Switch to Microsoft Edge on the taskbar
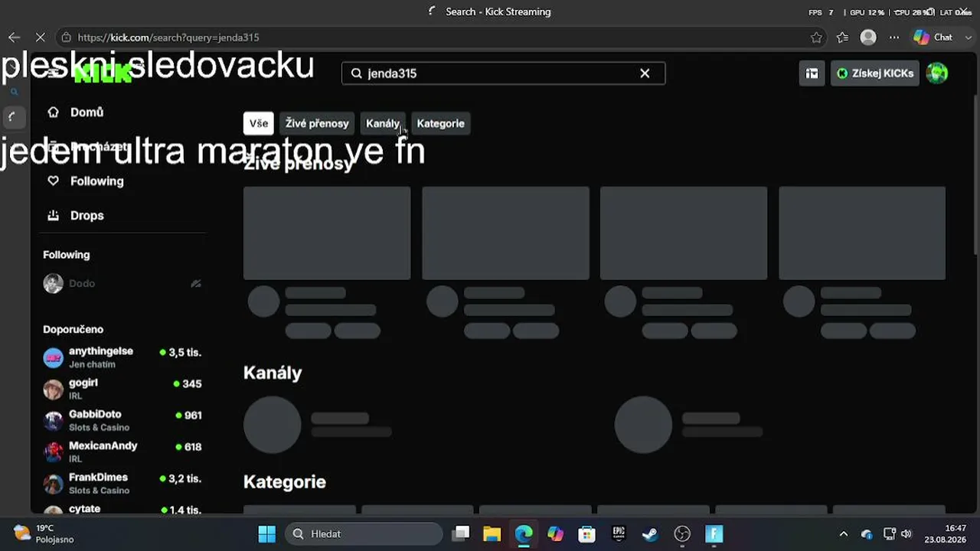The height and width of the screenshot is (551, 980). 524,534
